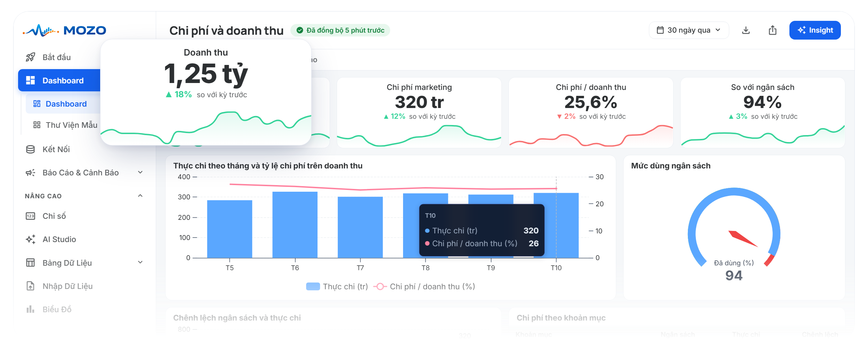Open the Dashboard sub-item
The image size is (868, 340).
click(x=63, y=104)
